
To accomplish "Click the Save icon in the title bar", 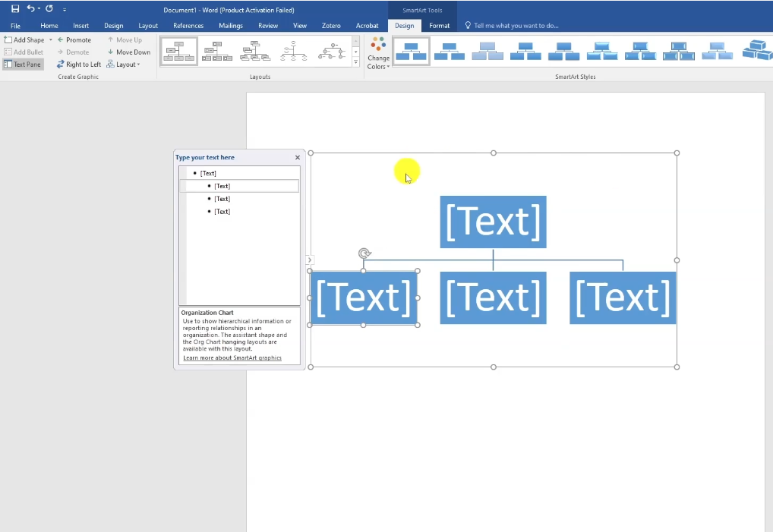I will click(15, 9).
